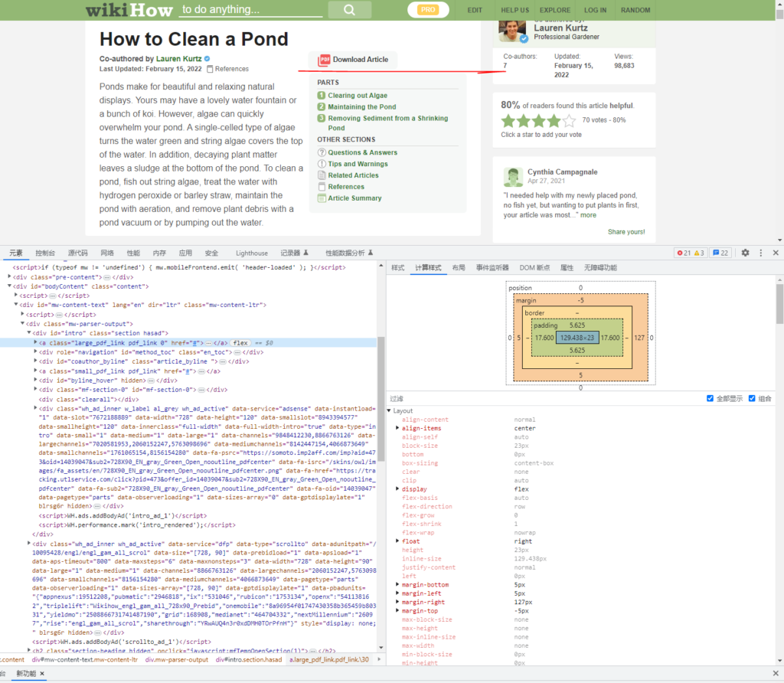The height and width of the screenshot is (683, 784).
Task: Switch to the 源代码 sources tab
Action: point(77,253)
